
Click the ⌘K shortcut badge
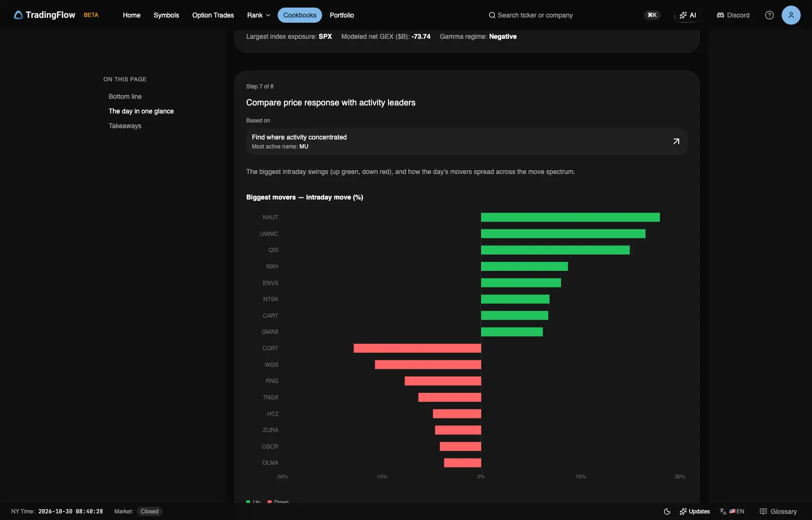(x=652, y=15)
